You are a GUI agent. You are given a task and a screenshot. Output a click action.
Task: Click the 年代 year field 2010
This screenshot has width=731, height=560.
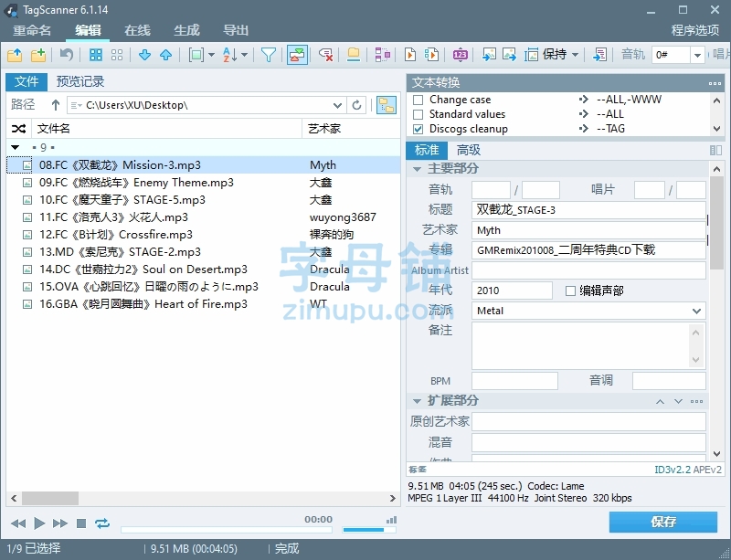tap(512, 291)
